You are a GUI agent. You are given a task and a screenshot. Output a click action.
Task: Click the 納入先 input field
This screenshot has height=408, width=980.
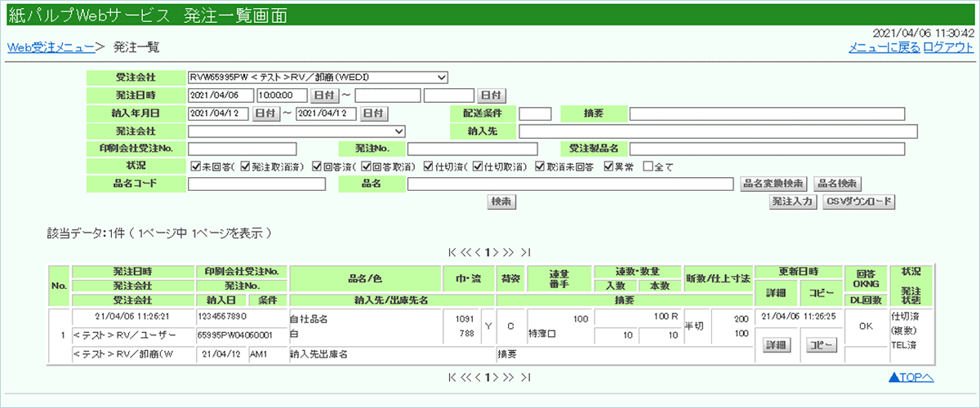(719, 131)
